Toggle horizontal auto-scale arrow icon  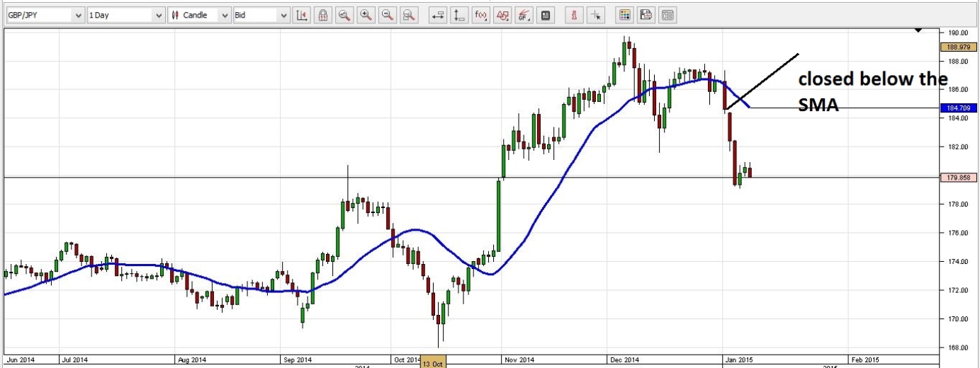[438, 15]
